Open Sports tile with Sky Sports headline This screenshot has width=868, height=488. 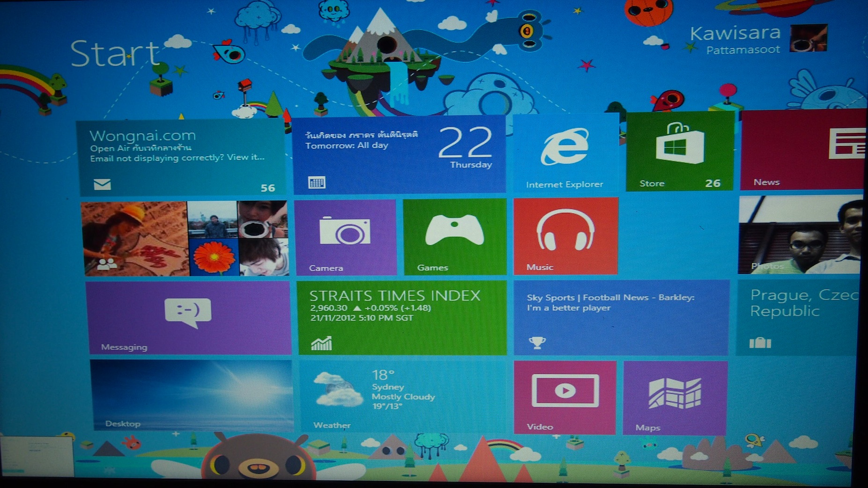621,317
